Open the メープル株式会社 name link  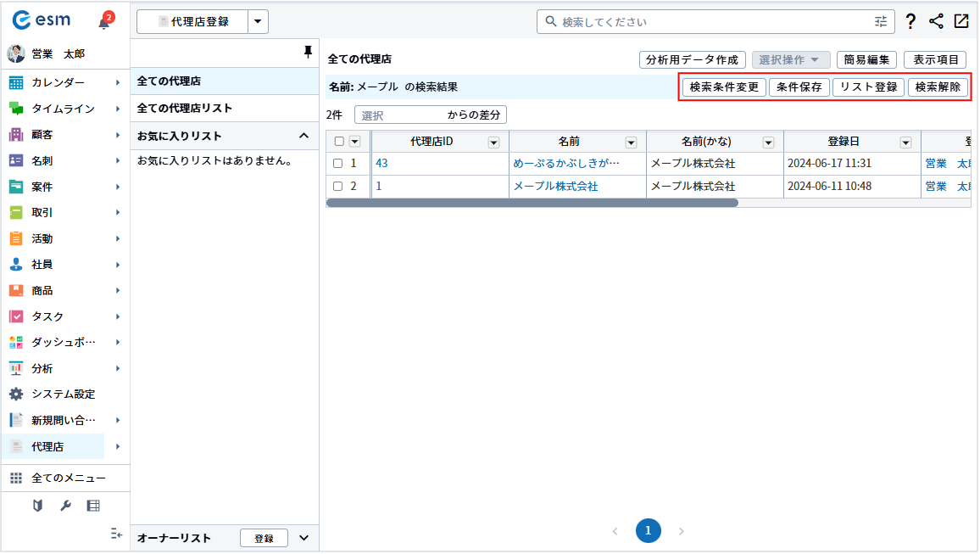click(x=555, y=187)
